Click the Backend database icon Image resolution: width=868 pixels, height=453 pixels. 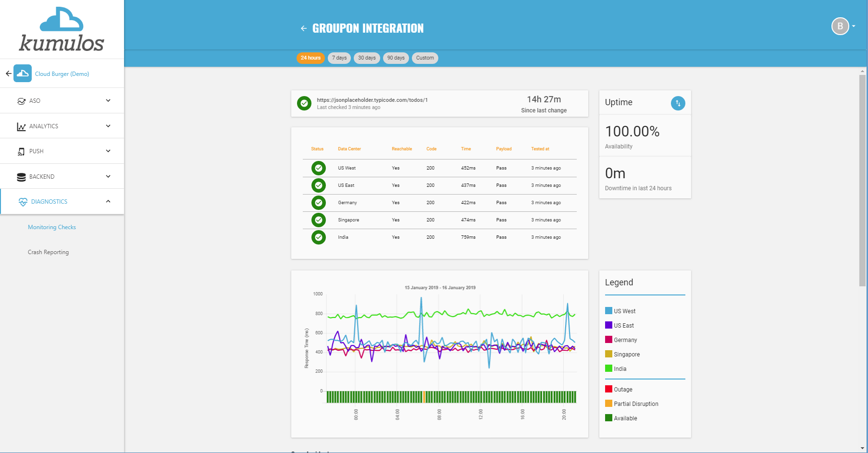pos(21,177)
